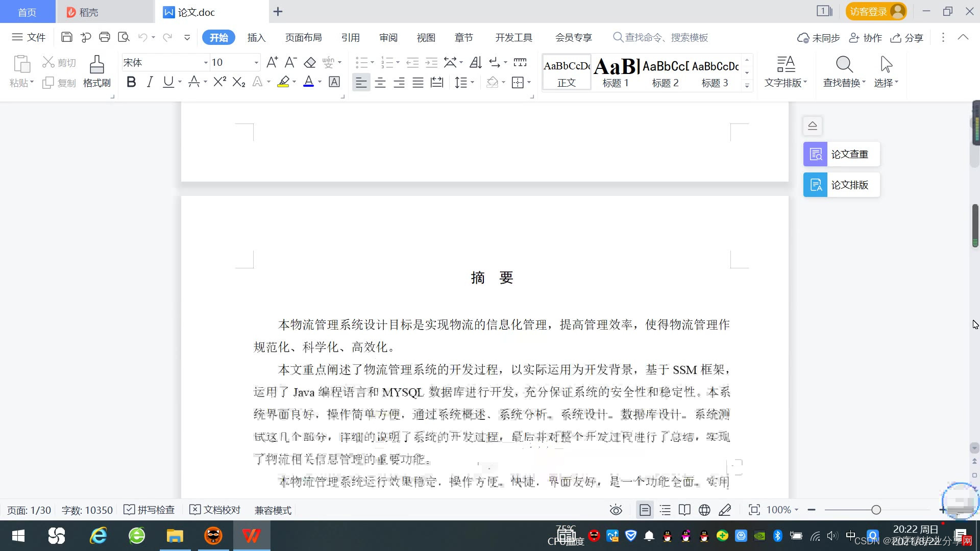Click the center alignment icon
The image size is (980, 551).
[x=380, y=83]
